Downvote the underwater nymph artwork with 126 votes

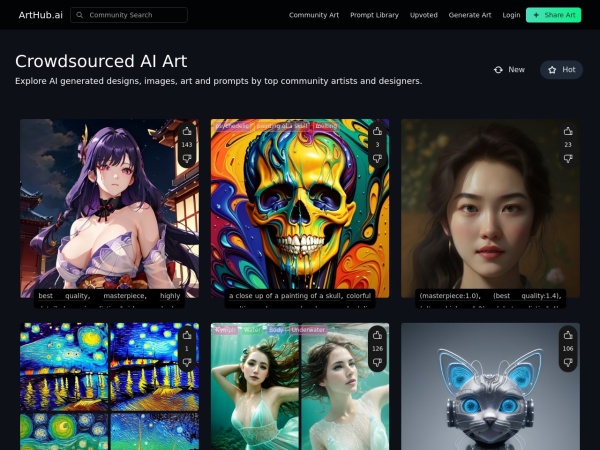click(377, 362)
